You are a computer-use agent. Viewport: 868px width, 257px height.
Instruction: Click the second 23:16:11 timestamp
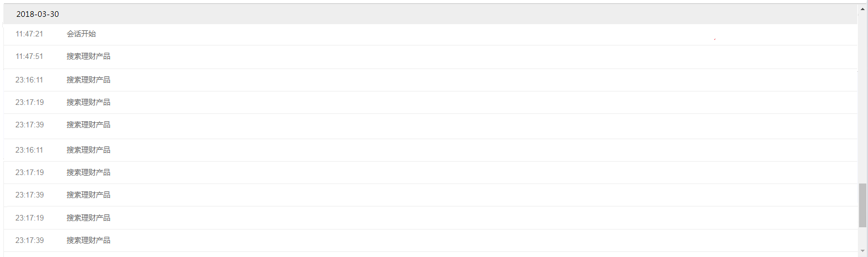[29, 150]
